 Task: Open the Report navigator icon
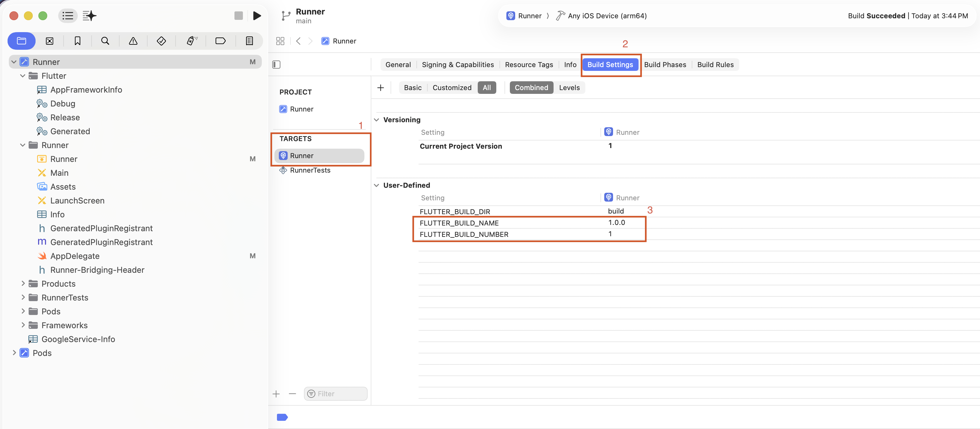pyautogui.click(x=250, y=41)
